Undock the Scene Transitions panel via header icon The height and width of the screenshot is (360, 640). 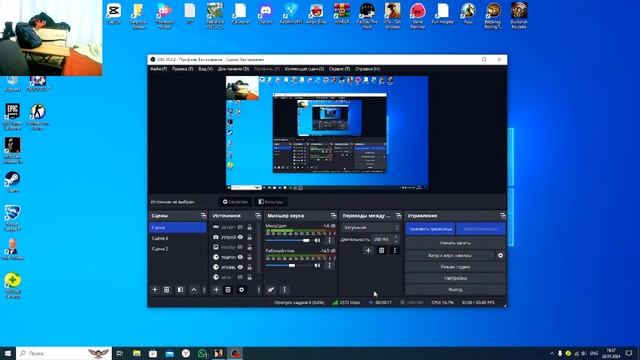point(398,216)
